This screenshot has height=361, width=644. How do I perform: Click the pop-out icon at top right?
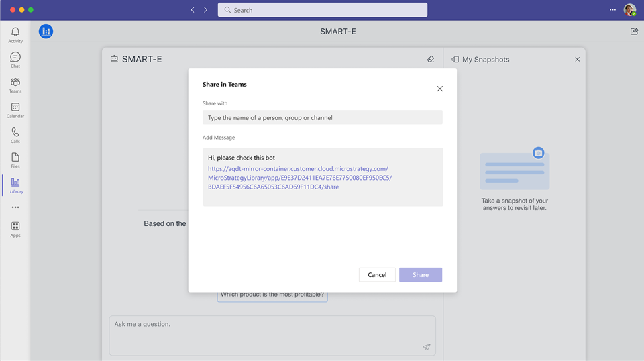click(x=634, y=32)
